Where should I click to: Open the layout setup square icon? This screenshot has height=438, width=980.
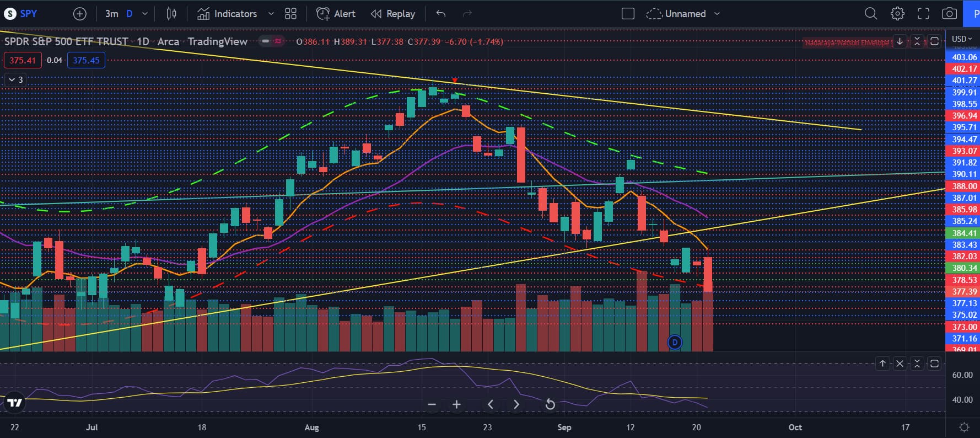pos(628,14)
